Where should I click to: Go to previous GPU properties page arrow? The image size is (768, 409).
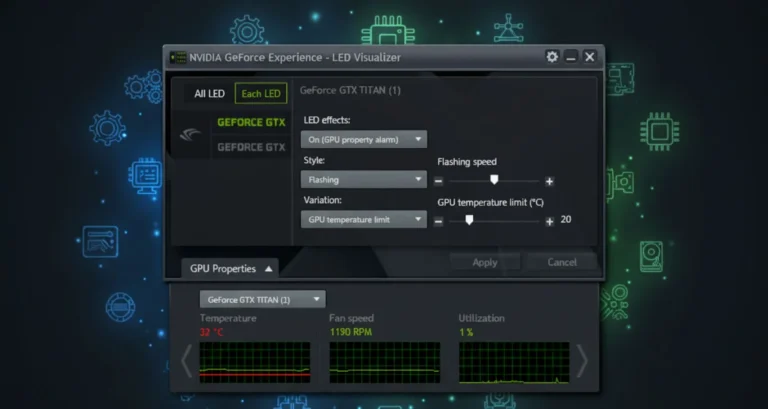pos(186,361)
